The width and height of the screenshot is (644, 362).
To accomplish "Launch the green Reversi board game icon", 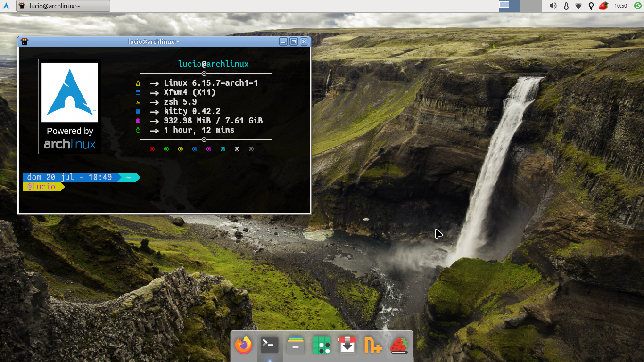I will click(322, 345).
